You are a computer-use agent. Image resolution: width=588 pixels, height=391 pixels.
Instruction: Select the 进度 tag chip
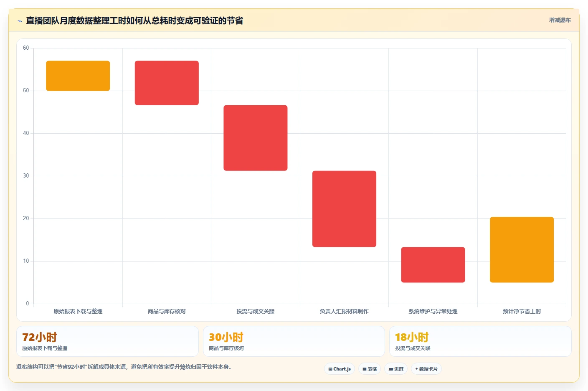coord(396,369)
